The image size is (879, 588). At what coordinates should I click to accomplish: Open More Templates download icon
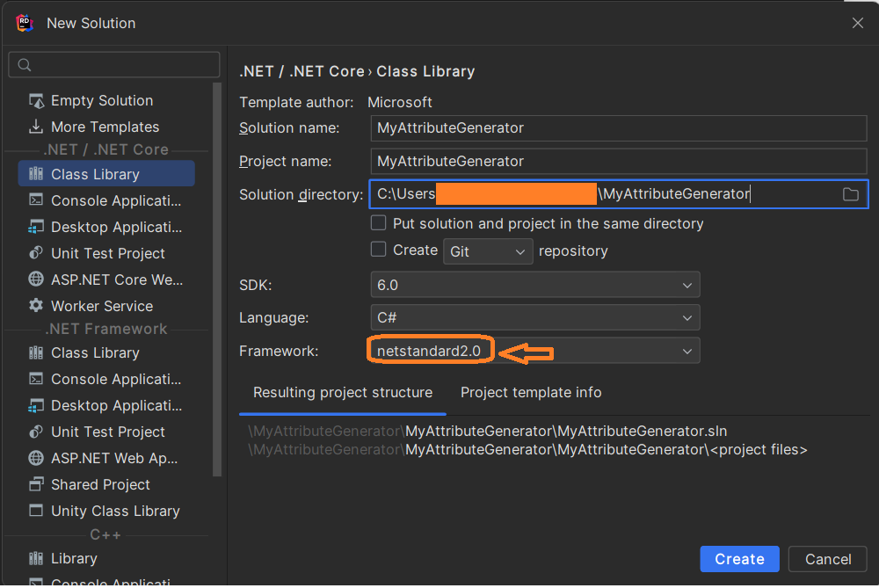(x=36, y=127)
